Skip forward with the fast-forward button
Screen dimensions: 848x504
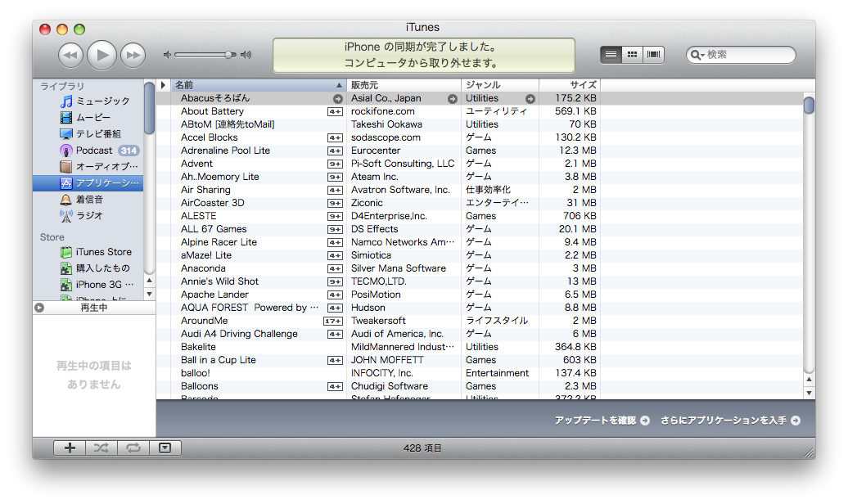(x=133, y=55)
